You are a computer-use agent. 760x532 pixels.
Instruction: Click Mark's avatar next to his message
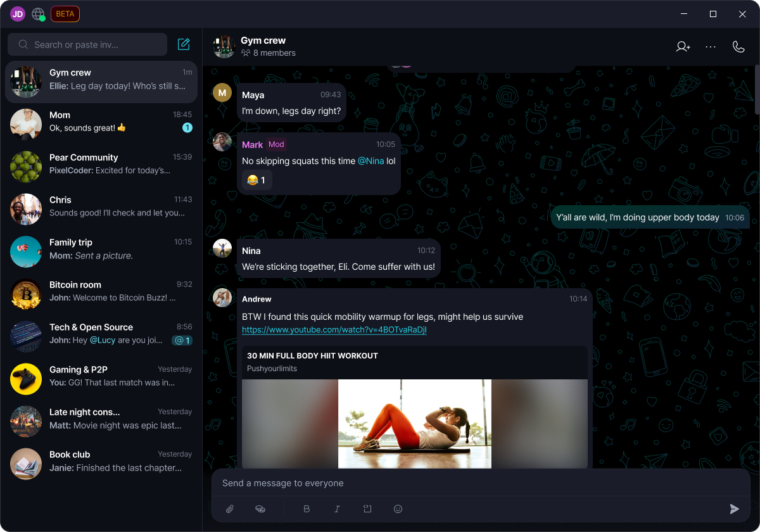click(x=222, y=142)
